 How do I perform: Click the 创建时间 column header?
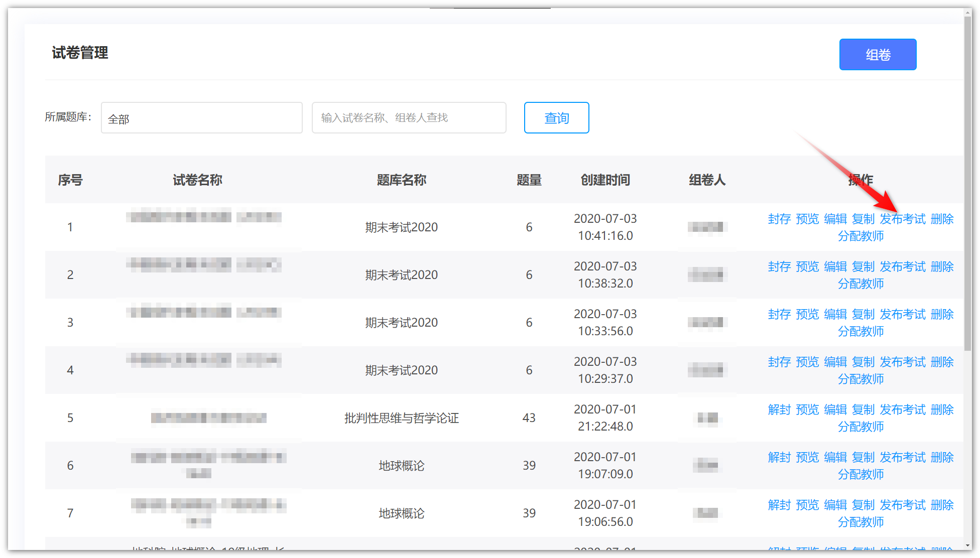[605, 180]
